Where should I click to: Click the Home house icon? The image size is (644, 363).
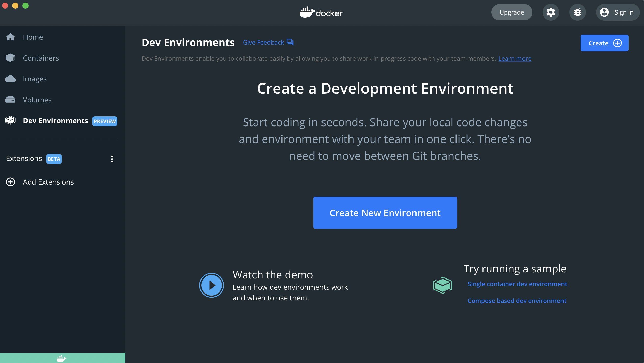pyautogui.click(x=10, y=37)
